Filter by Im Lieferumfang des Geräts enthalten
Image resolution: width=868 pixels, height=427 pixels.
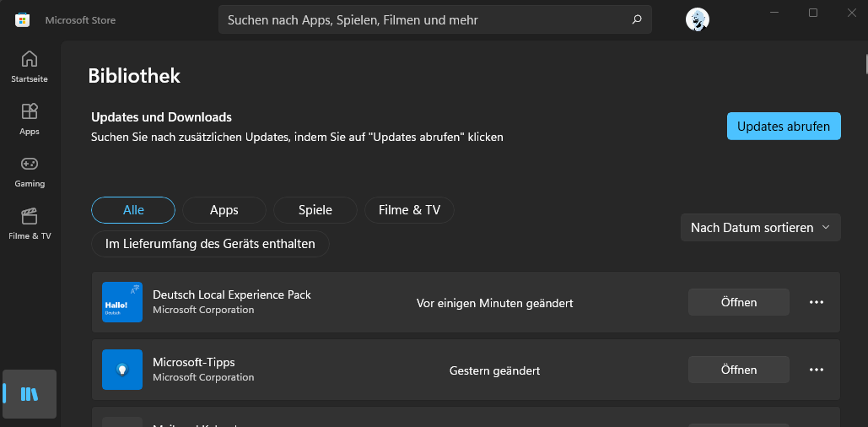click(x=210, y=244)
